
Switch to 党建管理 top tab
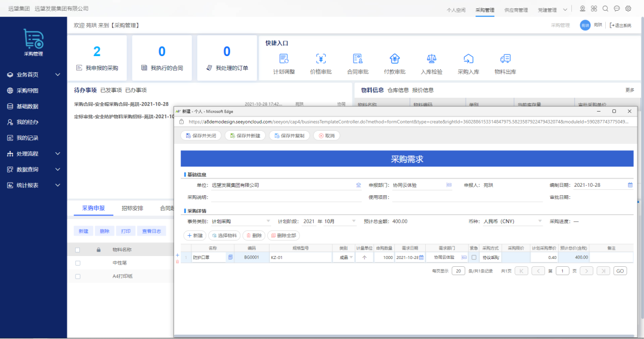[x=547, y=10]
